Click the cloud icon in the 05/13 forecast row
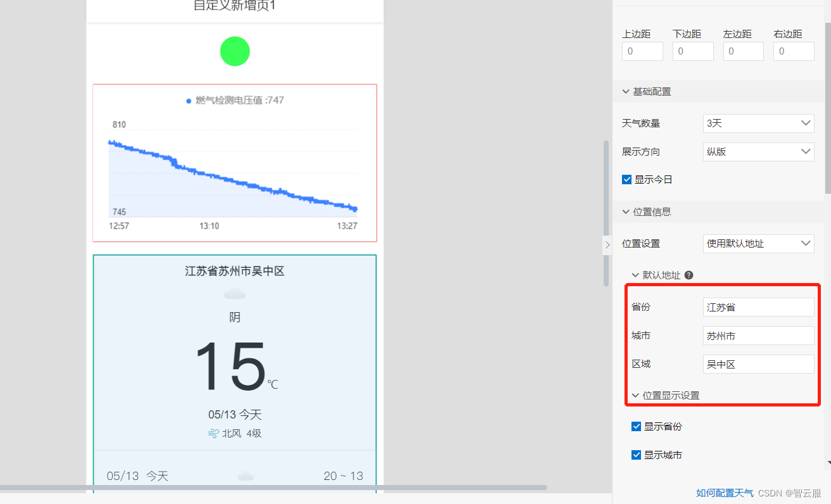 (x=246, y=476)
